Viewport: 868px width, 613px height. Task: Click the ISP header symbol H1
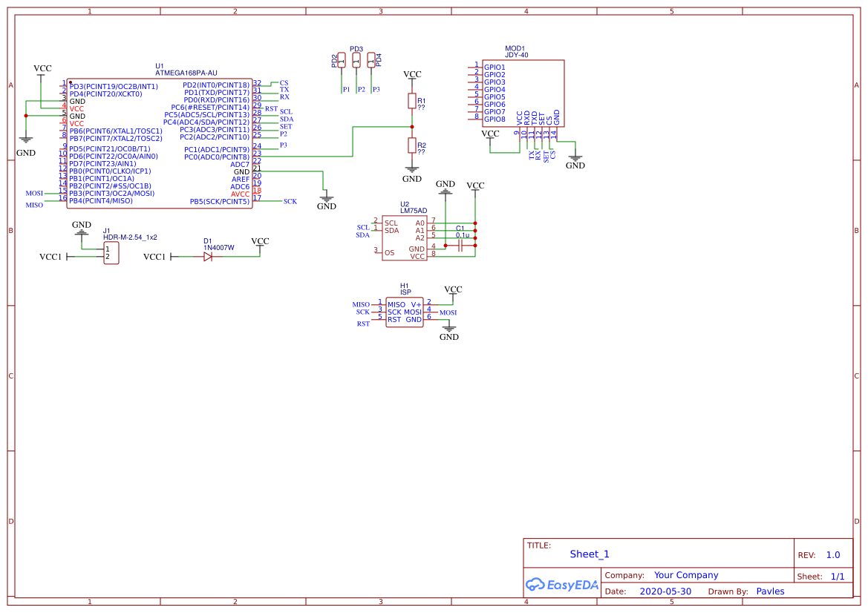(405, 311)
